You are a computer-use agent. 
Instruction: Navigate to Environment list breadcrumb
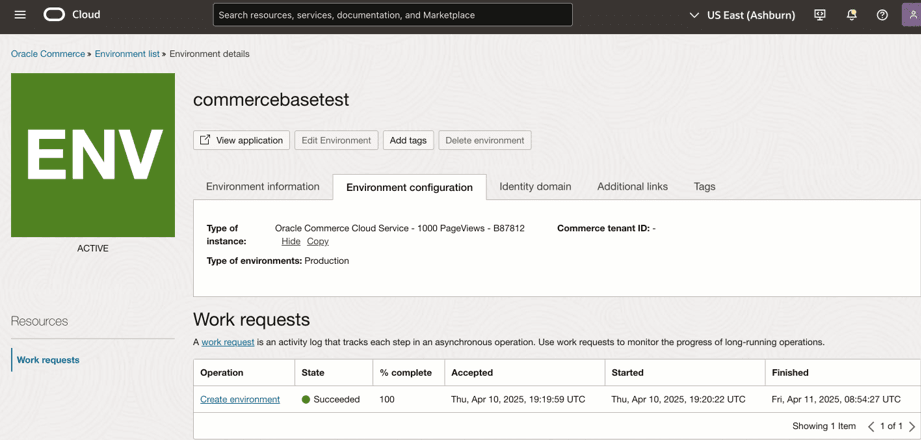[127, 54]
